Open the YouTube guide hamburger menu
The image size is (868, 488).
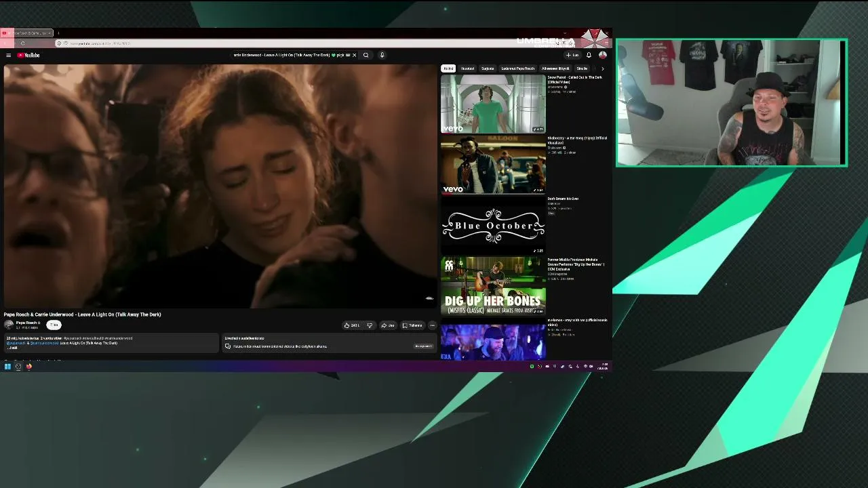click(8, 55)
